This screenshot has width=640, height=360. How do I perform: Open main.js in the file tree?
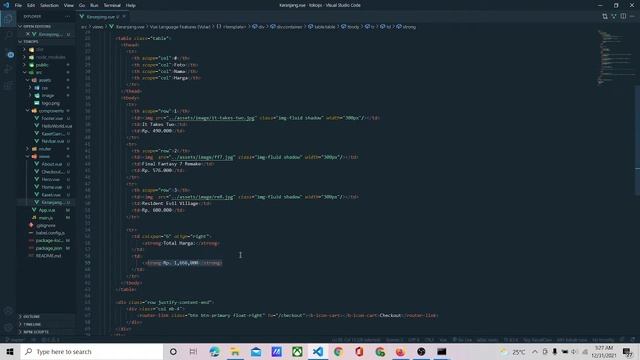tap(46, 218)
